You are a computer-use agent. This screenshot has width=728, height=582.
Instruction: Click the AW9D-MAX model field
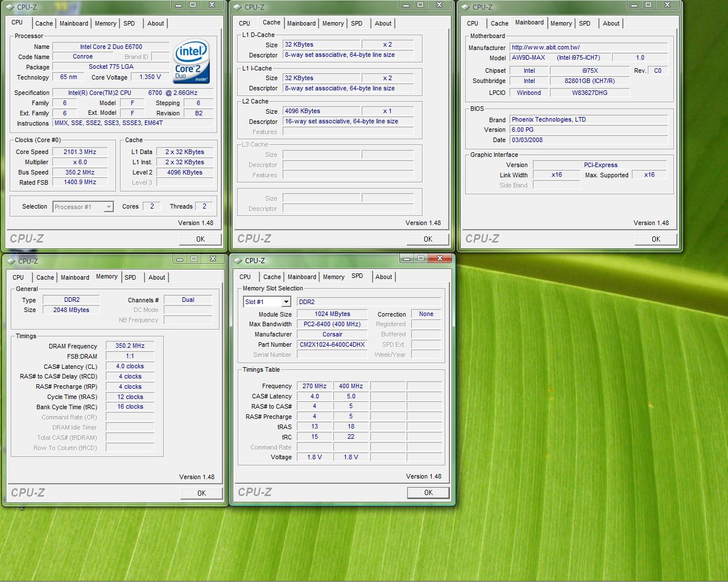point(560,57)
